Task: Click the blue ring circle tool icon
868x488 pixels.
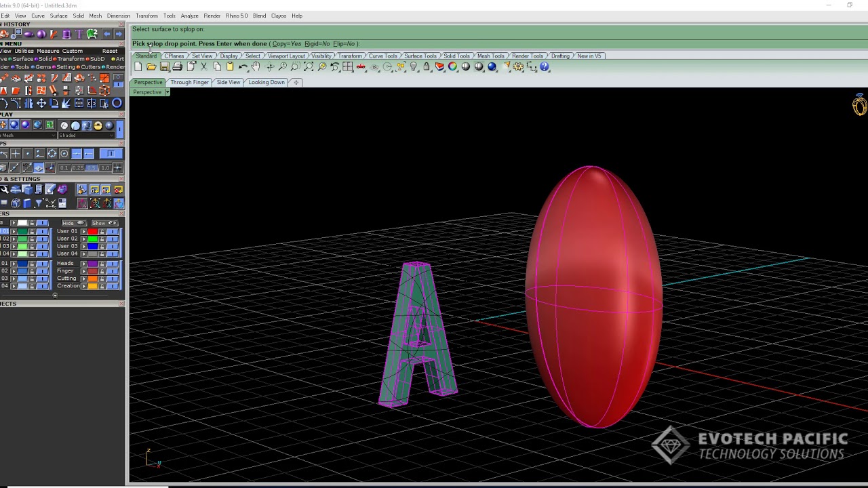Action: pos(117,103)
